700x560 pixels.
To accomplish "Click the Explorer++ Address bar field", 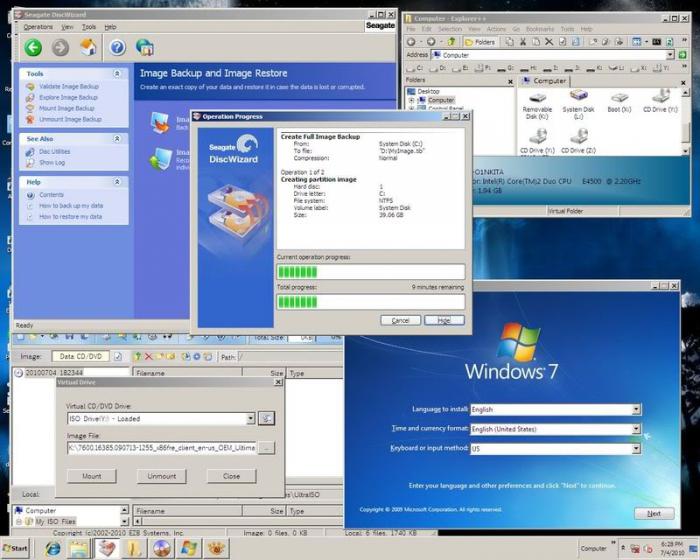I will coord(551,55).
